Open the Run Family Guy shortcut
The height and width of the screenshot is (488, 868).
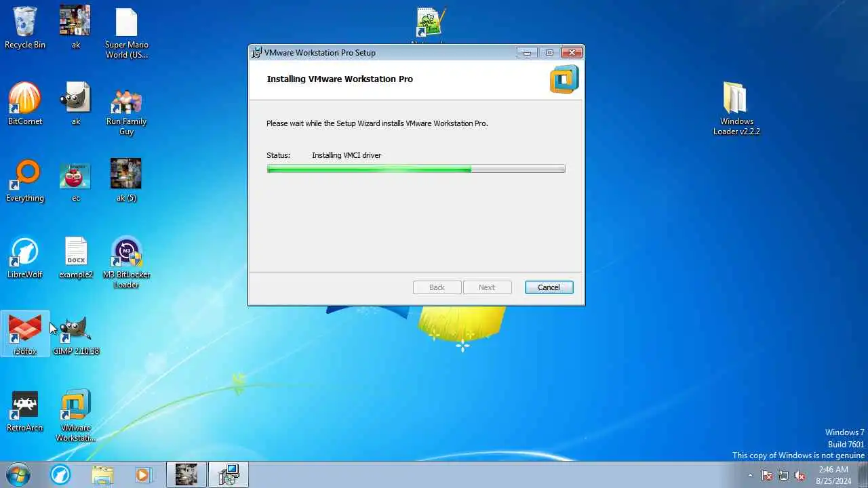click(126, 109)
